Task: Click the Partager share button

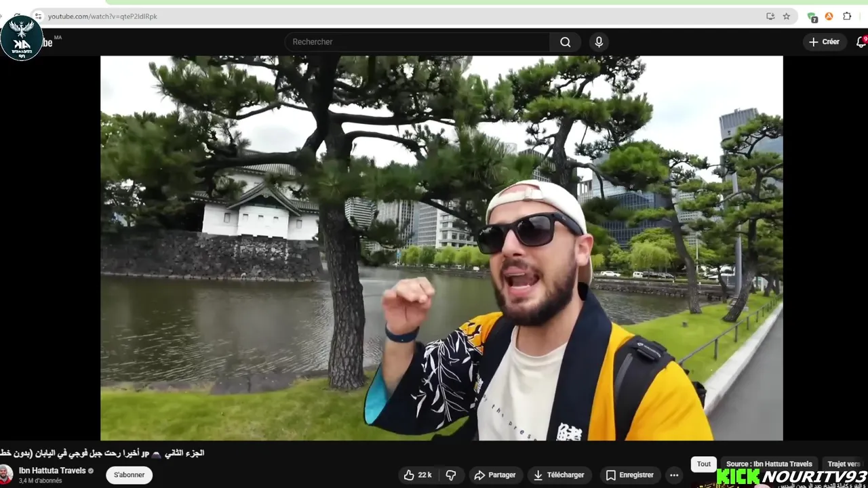Action: [495, 475]
